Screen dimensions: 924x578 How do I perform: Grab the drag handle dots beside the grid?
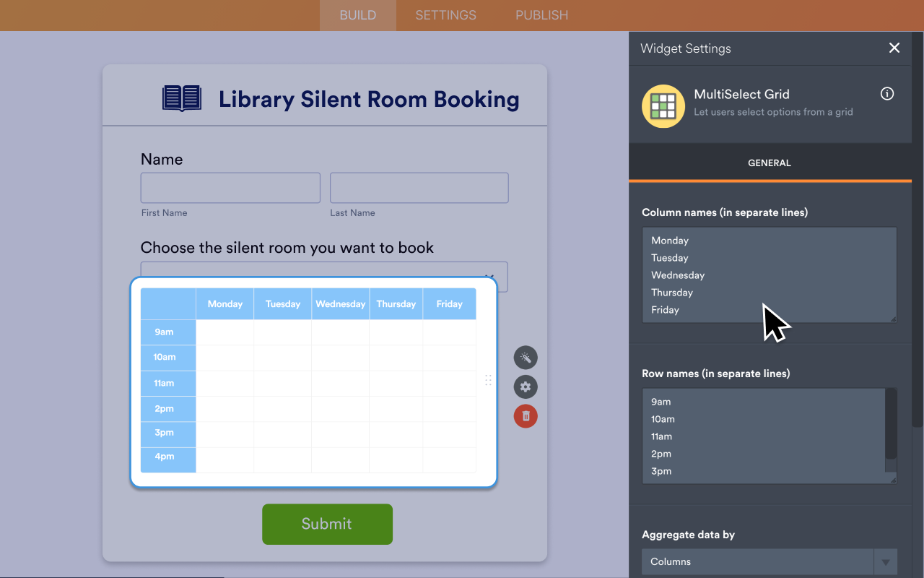click(x=488, y=379)
